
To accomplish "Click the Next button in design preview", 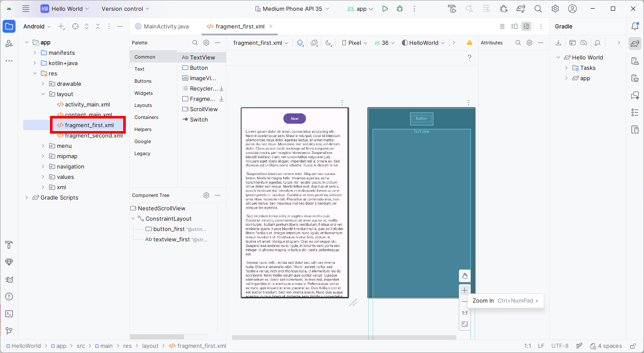I will click(x=295, y=119).
